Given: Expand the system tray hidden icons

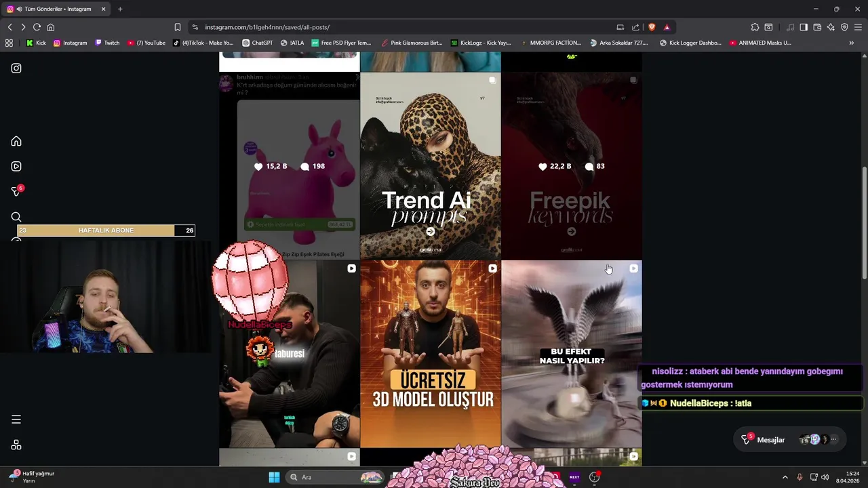Looking at the screenshot, I should pos(785,477).
